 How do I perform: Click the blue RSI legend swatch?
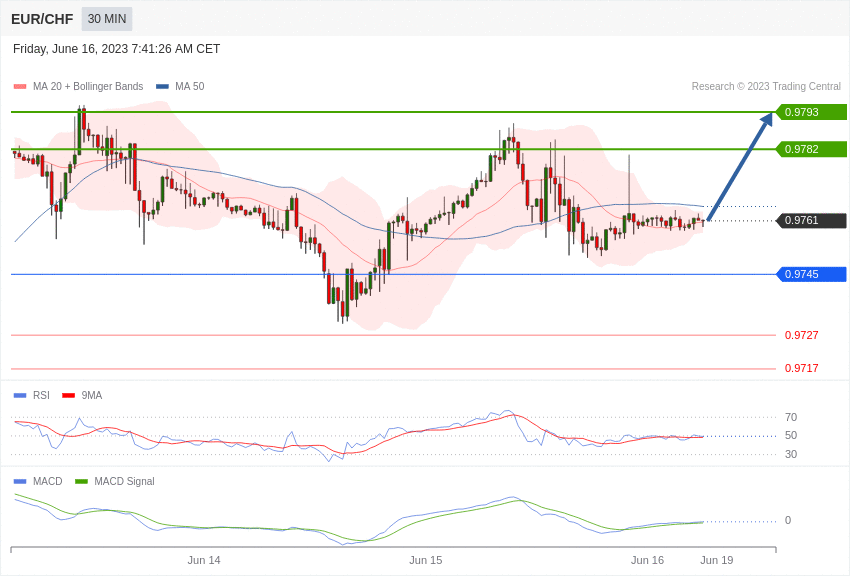(20, 396)
